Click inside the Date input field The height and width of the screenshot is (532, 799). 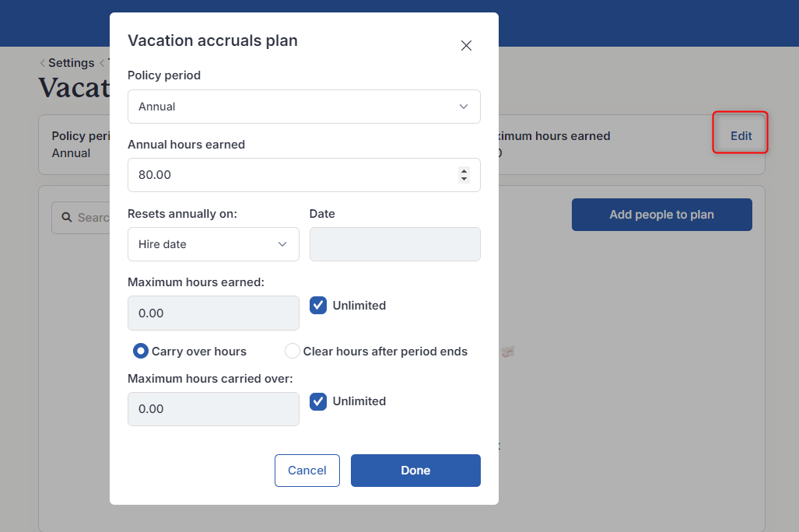(394, 244)
